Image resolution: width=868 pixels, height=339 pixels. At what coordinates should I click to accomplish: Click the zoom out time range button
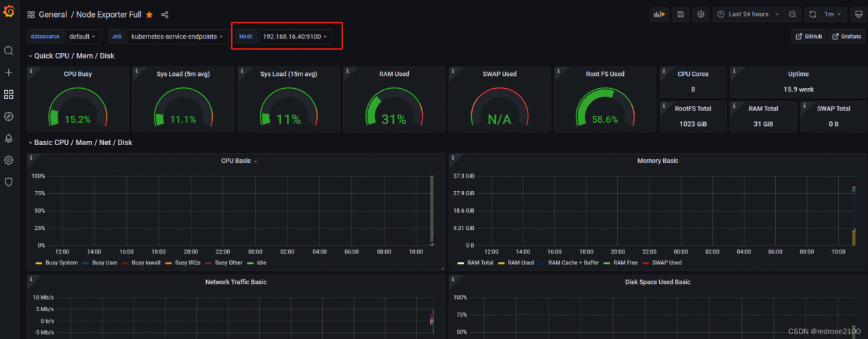pyautogui.click(x=793, y=14)
